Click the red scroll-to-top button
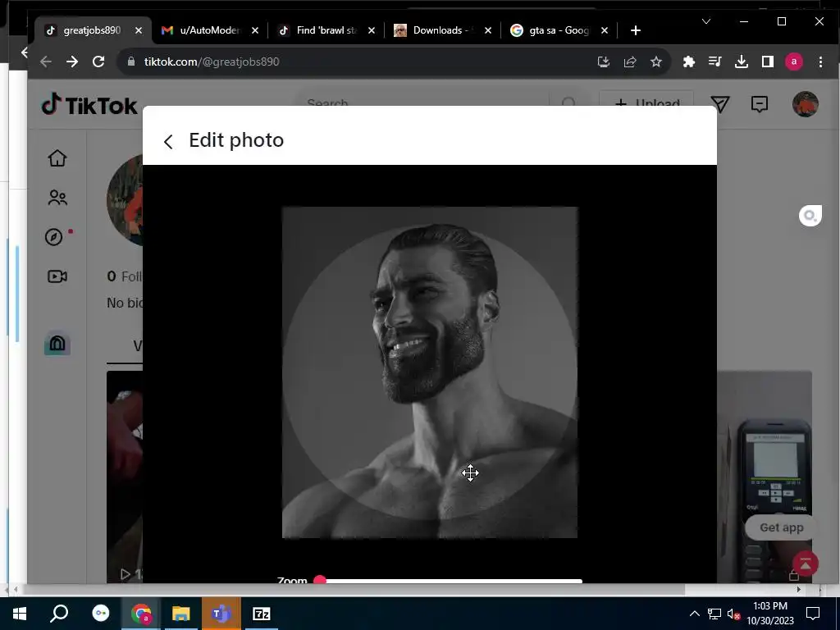Image resolution: width=840 pixels, height=630 pixels. click(806, 564)
